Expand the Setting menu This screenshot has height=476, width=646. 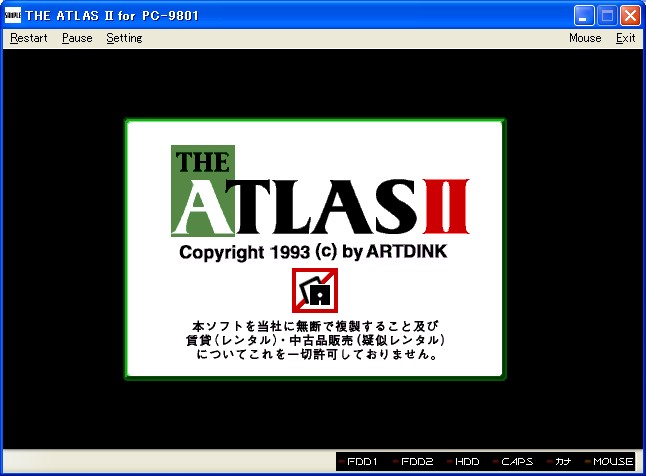click(x=124, y=38)
